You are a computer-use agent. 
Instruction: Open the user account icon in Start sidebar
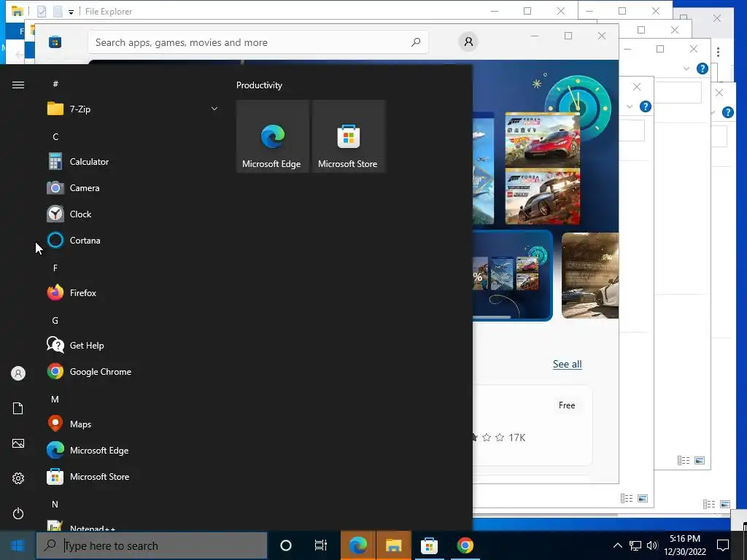[18, 373]
